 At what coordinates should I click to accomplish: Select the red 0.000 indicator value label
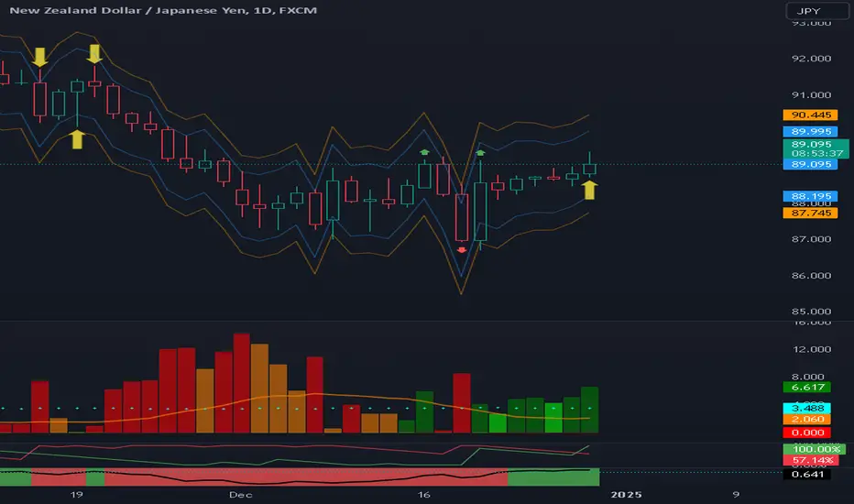807,433
